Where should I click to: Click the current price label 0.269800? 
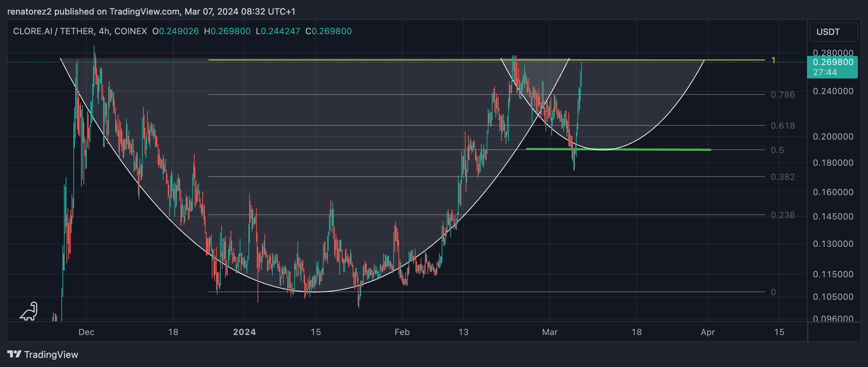pyautogui.click(x=833, y=62)
